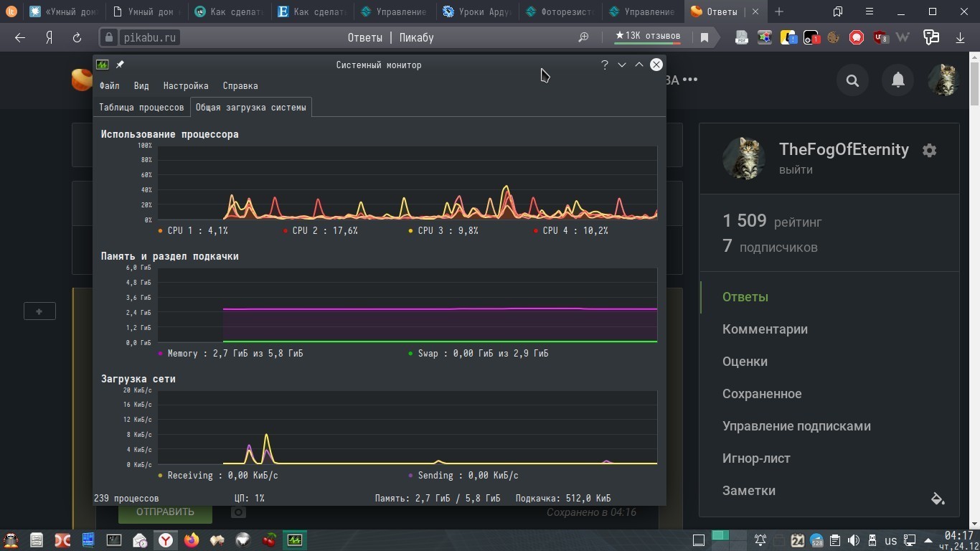Open profile settings gear next to TheFogOfEternity

point(929,151)
